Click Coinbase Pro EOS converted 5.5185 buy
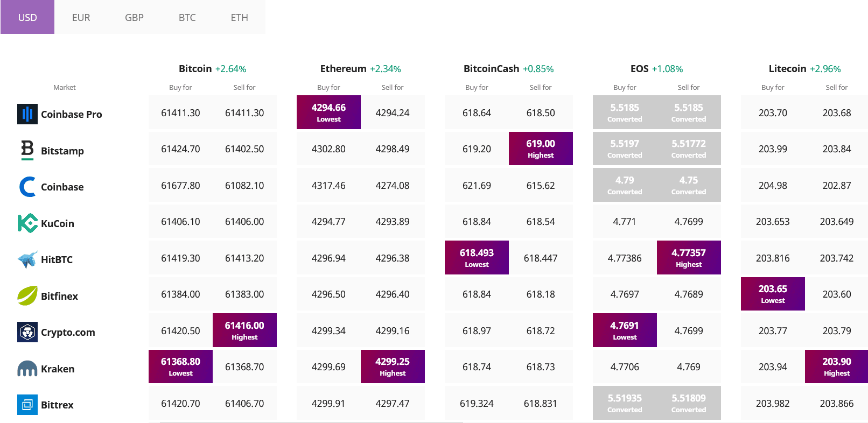 click(625, 112)
